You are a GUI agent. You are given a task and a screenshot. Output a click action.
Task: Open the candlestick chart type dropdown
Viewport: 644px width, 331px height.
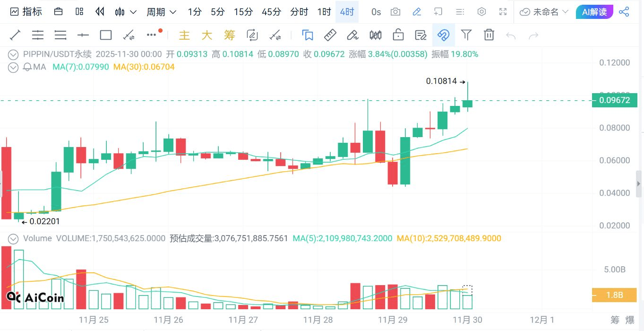tap(126, 12)
